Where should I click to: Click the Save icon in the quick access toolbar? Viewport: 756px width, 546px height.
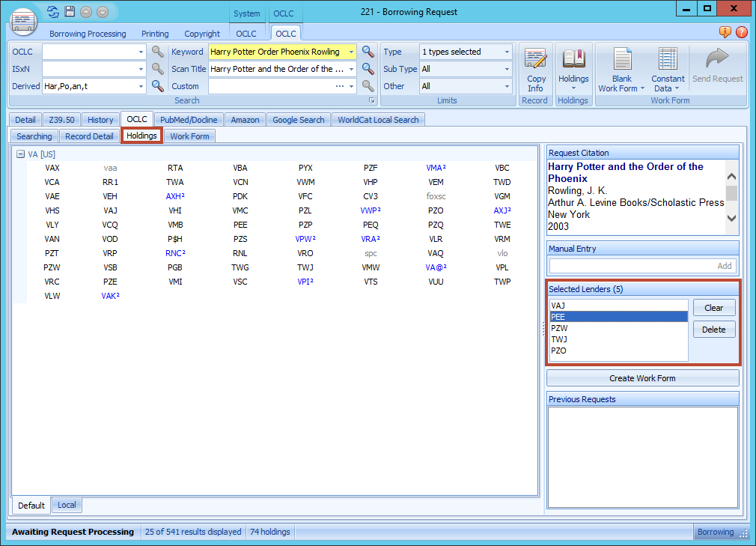[68, 11]
